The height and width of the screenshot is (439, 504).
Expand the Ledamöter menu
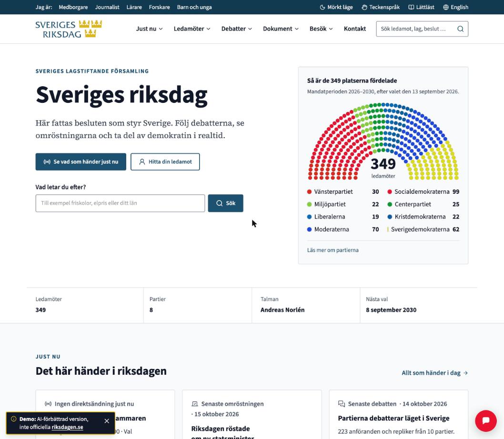[x=192, y=29]
